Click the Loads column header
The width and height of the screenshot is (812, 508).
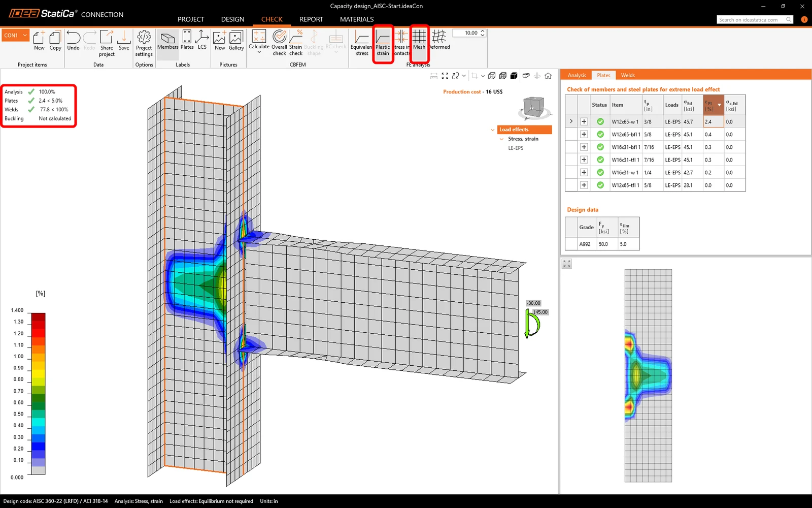[x=672, y=105]
